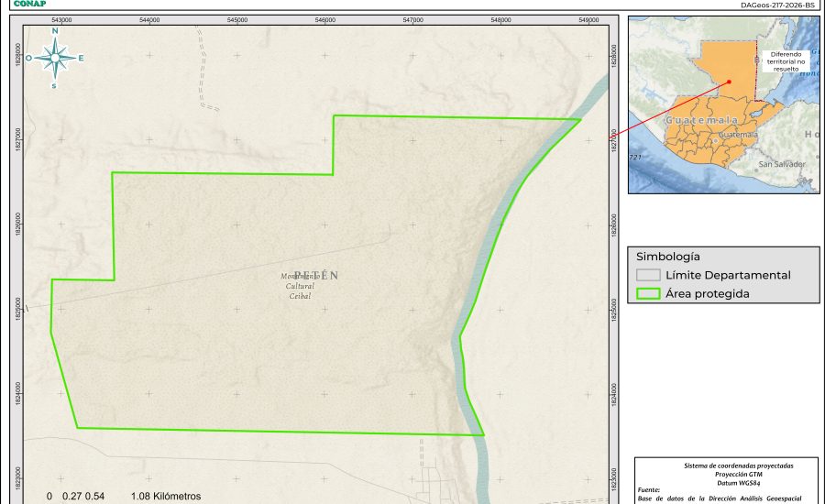The height and width of the screenshot is (504, 825).
Task: Click the Área protegida legend text
Action: point(708,294)
